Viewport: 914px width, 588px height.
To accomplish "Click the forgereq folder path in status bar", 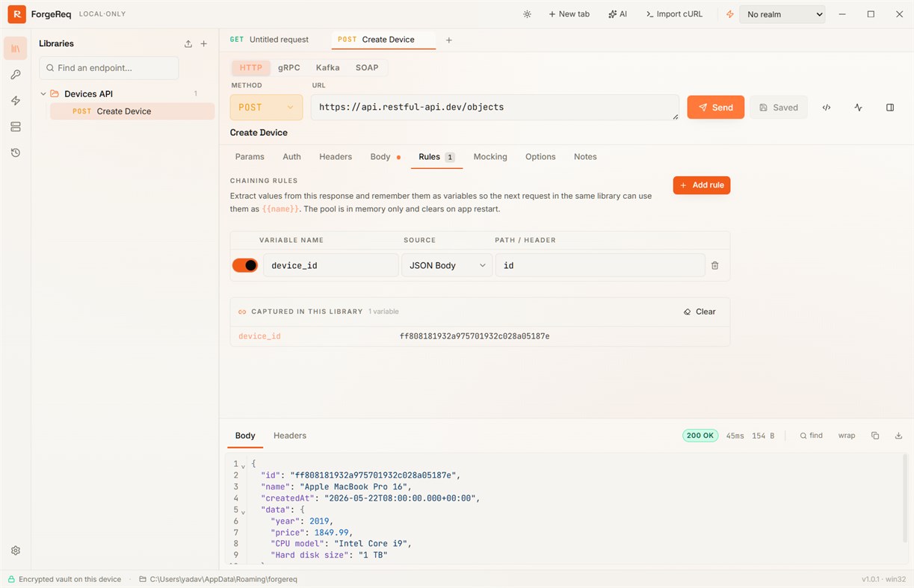I will click(x=217, y=579).
